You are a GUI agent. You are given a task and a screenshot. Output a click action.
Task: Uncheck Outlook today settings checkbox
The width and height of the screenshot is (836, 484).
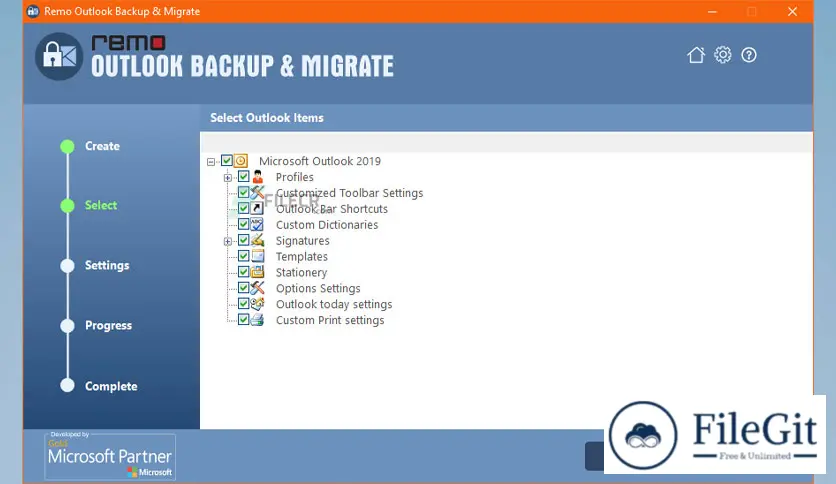(243, 304)
